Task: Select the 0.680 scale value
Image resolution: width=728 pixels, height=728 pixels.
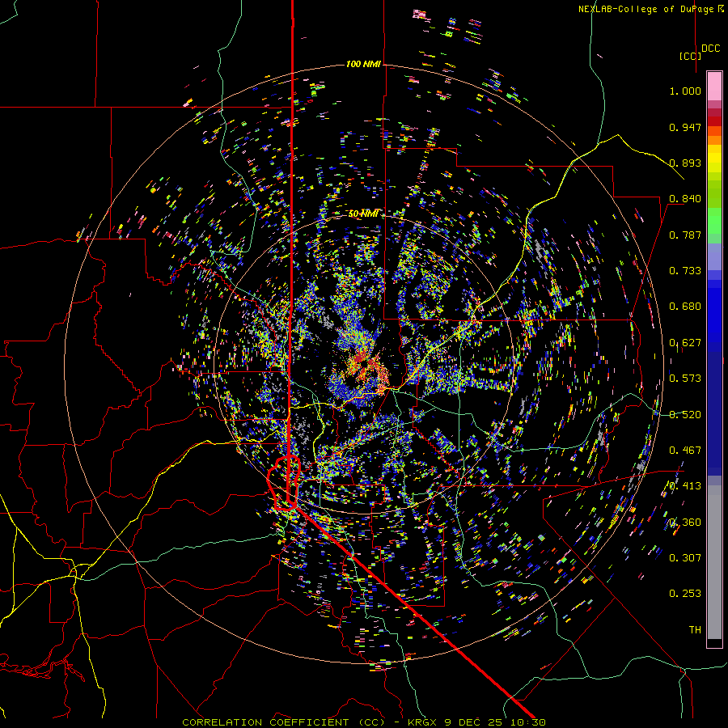Action: [685, 307]
